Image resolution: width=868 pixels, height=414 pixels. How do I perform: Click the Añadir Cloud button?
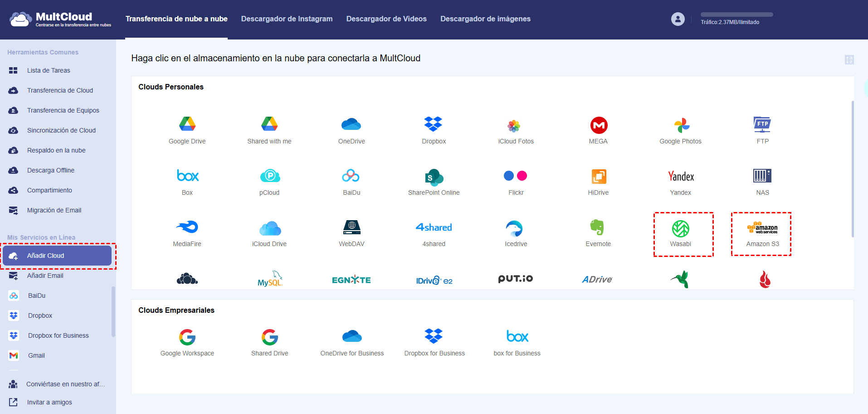tap(57, 256)
